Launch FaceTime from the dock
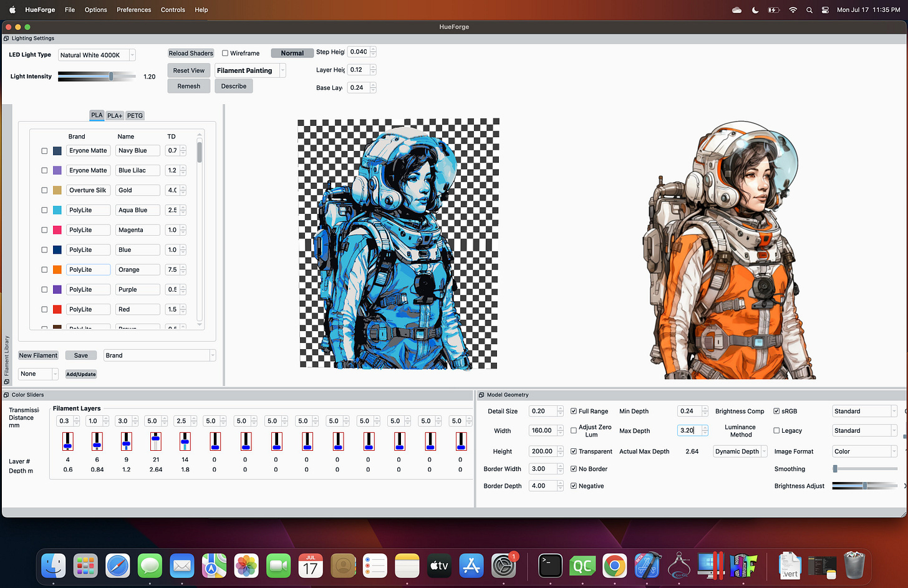 coord(279,566)
